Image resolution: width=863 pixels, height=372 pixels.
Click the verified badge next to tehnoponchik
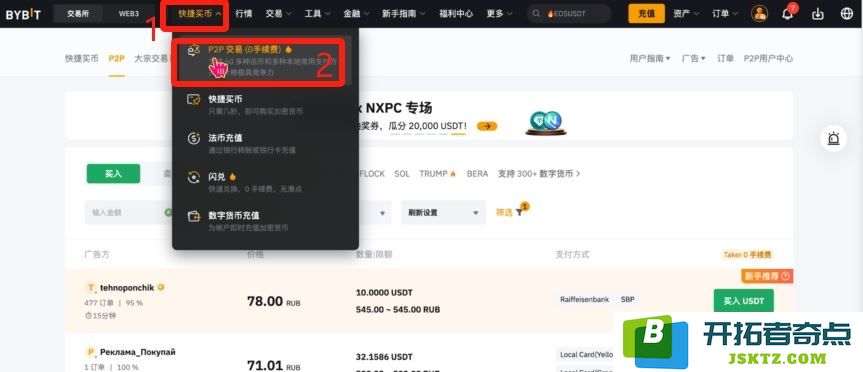[161, 287]
